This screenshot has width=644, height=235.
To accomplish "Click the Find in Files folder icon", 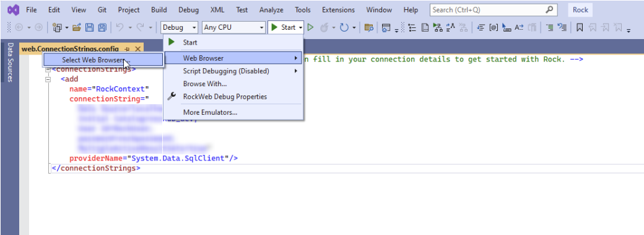I will click(x=369, y=28).
